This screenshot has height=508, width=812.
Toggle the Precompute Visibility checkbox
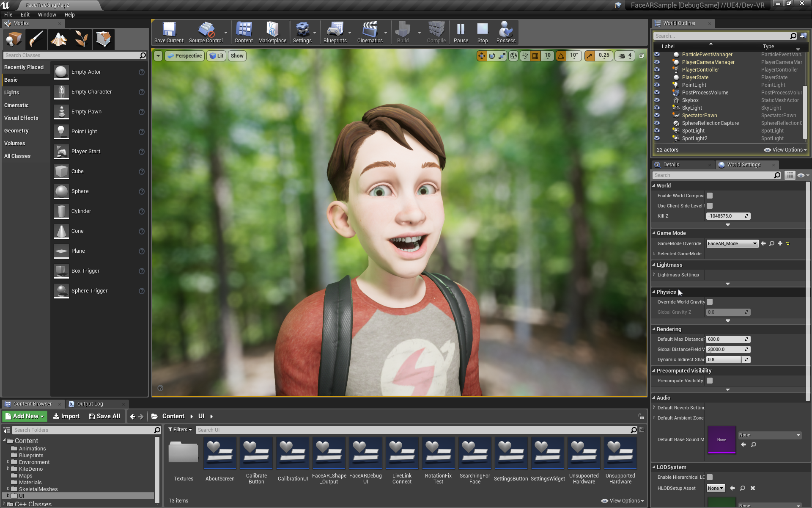pos(710,381)
